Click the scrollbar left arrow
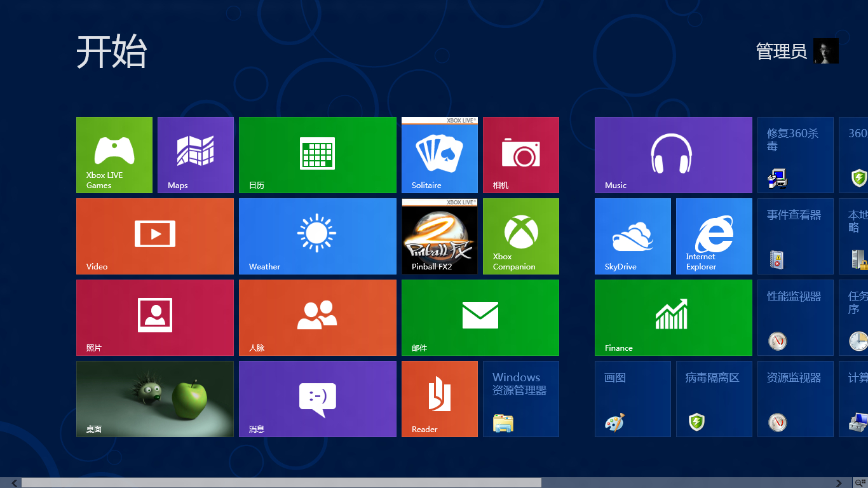The height and width of the screenshot is (488, 868). [x=15, y=483]
